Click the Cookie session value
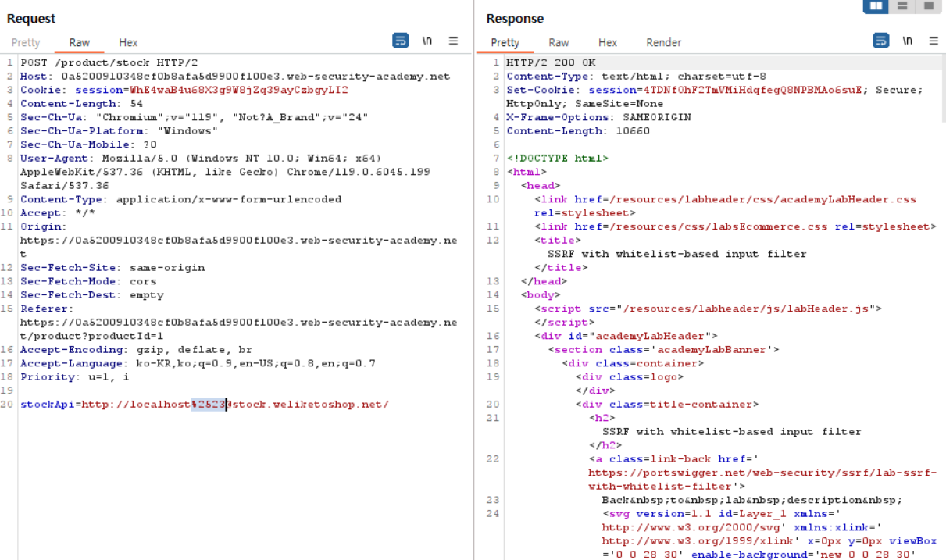Screen dimensions: 946x560 coord(239,90)
